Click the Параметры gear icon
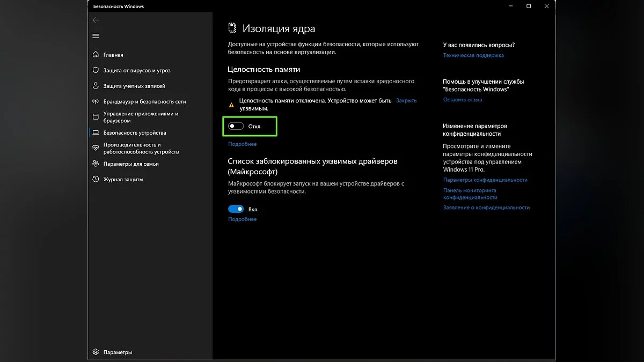This screenshot has height=362, width=644. [x=96, y=352]
